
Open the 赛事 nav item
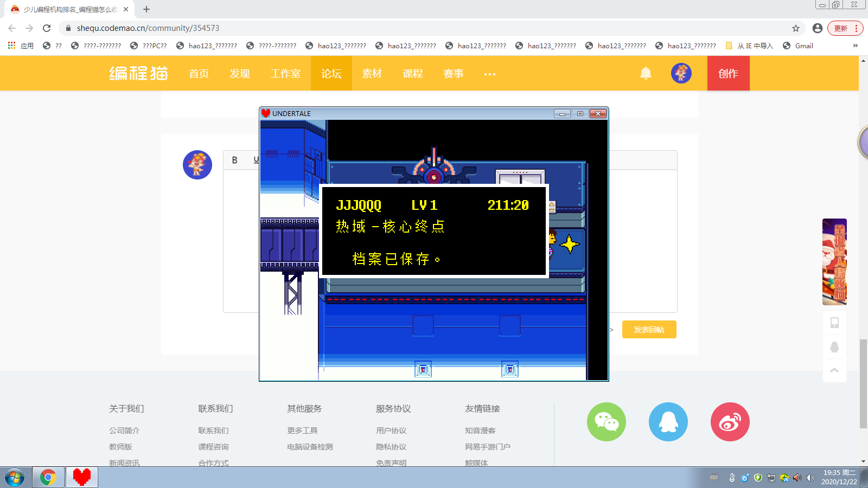(x=454, y=73)
